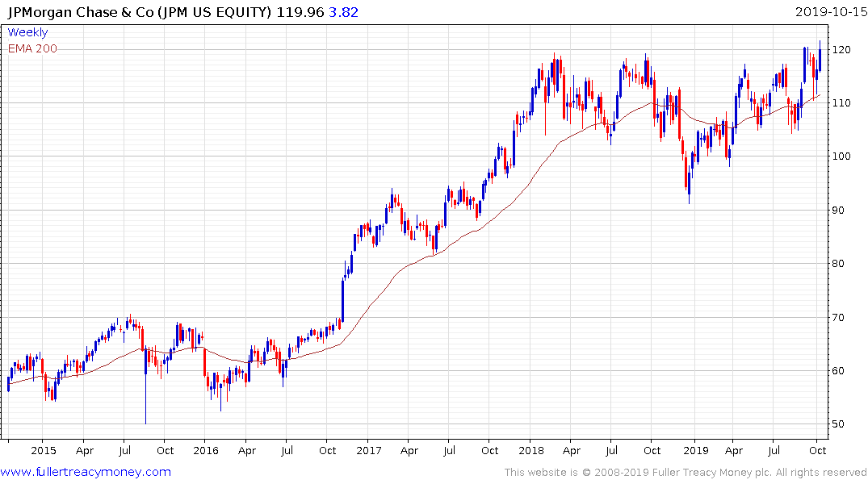Image resolution: width=868 pixels, height=484 pixels.
Task: Click the 2017 year label on time axis
Action: coord(369,450)
